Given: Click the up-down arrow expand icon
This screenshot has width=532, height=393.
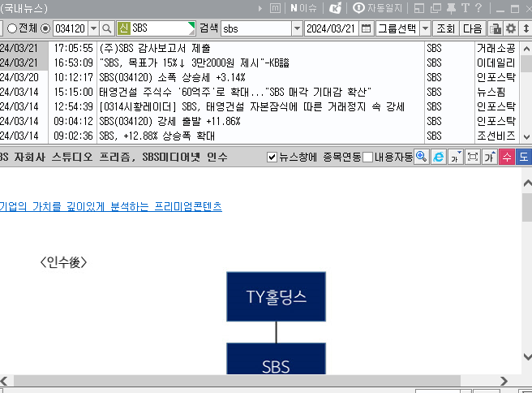Looking at the screenshot, I should tap(526, 28).
